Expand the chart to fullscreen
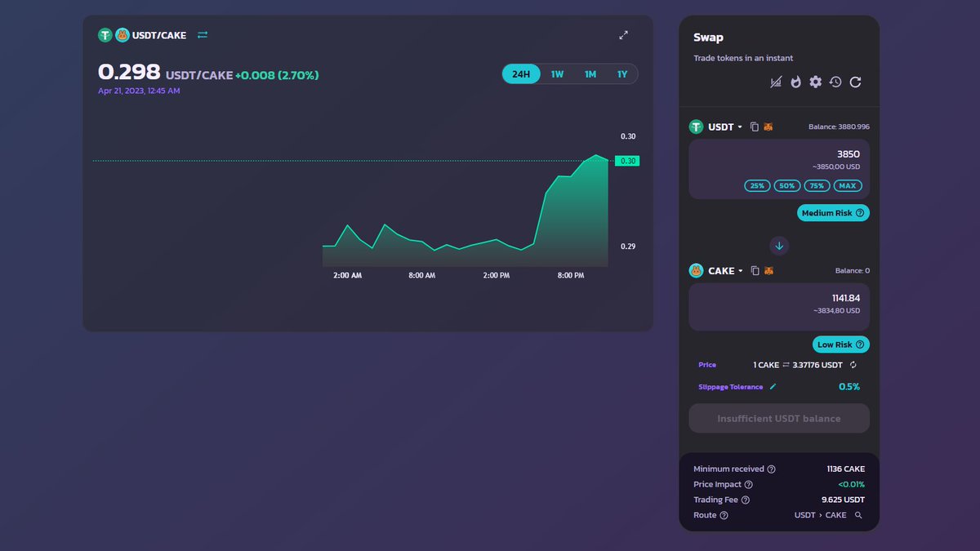980x551 pixels. (x=623, y=35)
